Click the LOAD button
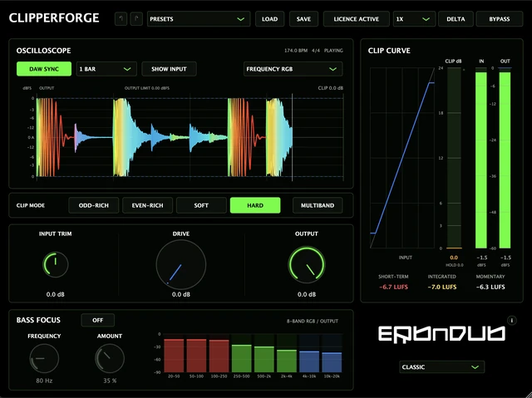 click(x=269, y=19)
